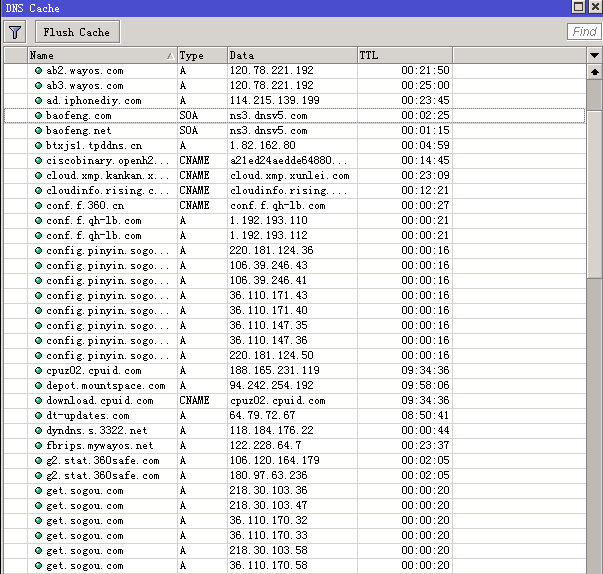The image size is (603, 574).
Task: Open the column chooser dropdown arrow
Action: (594, 55)
